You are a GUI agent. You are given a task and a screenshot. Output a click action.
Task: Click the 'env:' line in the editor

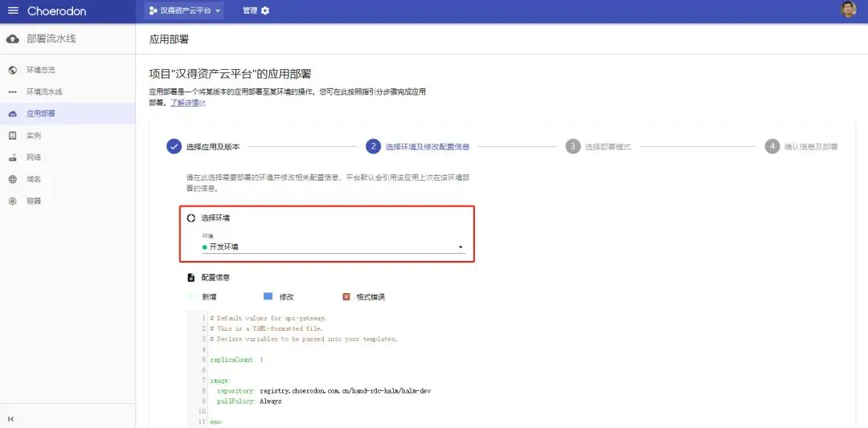coord(216,422)
